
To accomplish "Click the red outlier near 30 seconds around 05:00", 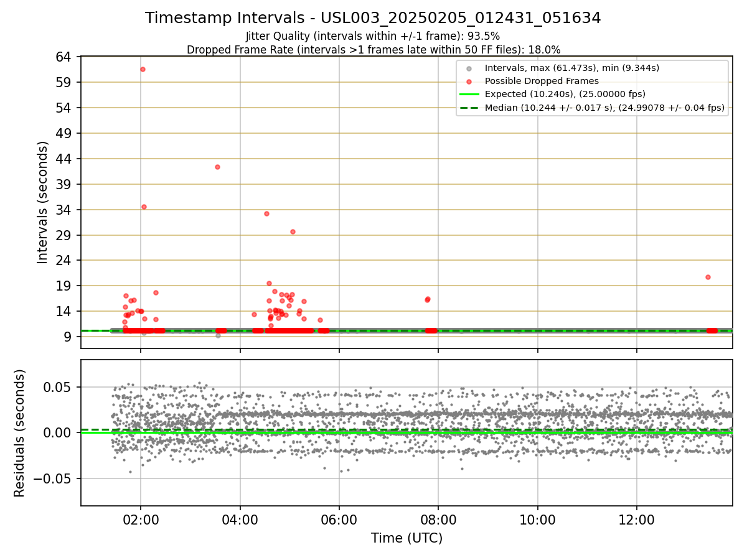I will 293,231.
